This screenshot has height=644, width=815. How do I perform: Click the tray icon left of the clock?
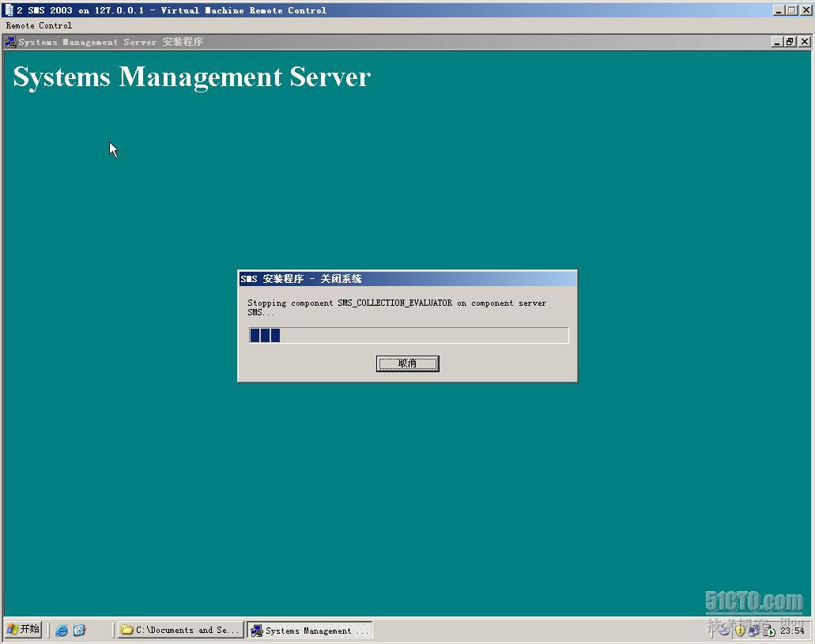point(769,631)
